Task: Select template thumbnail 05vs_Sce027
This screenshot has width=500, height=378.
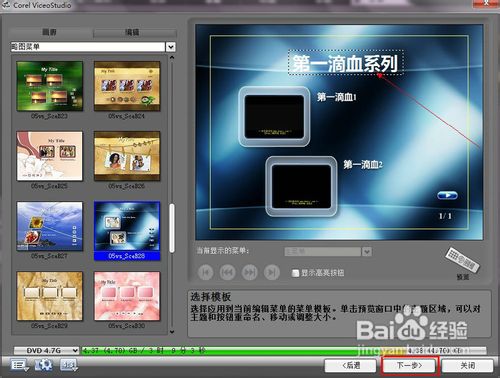Action: point(49,226)
